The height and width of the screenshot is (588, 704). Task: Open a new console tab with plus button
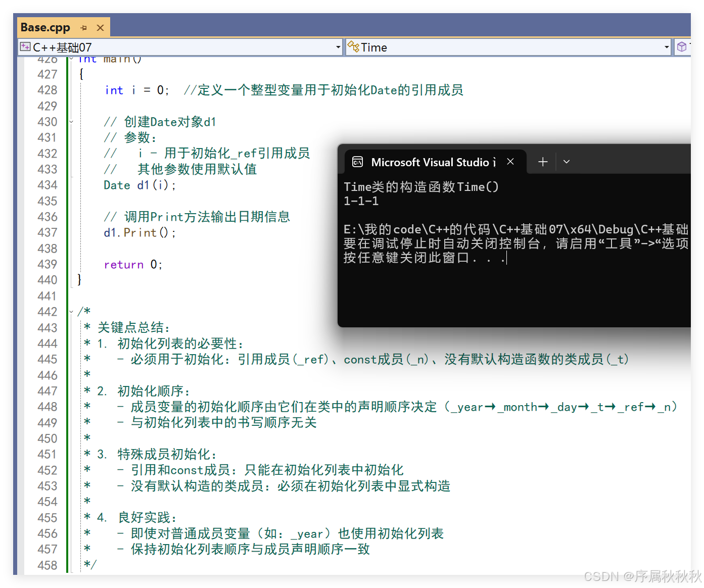coord(543,162)
